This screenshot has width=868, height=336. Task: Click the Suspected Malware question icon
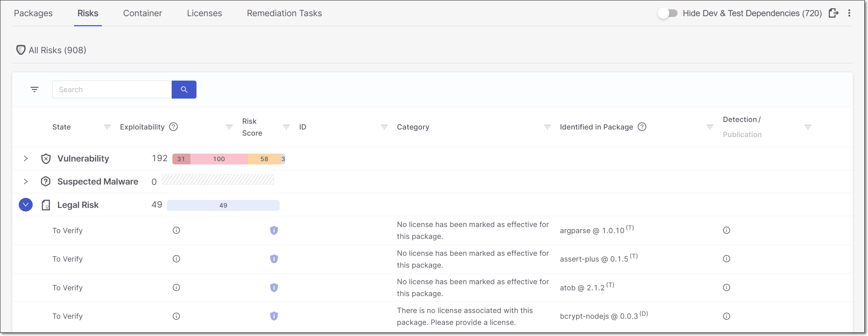tap(46, 181)
